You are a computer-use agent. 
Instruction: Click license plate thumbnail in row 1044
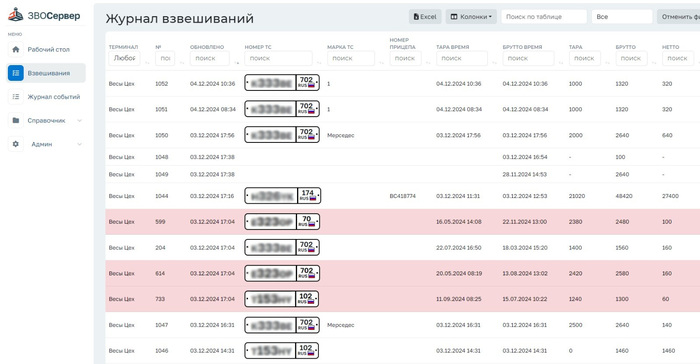click(x=283, y=196)
